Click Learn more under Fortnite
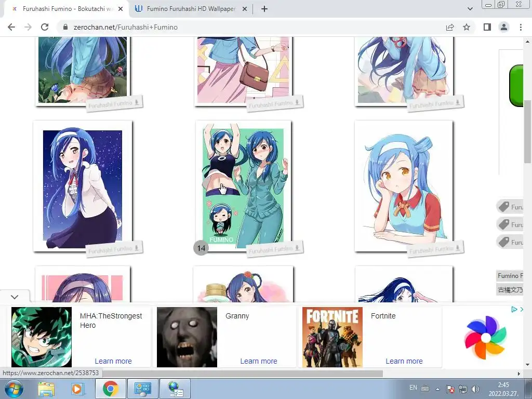Screen dimensions: 532x399 tap(404, 361)
